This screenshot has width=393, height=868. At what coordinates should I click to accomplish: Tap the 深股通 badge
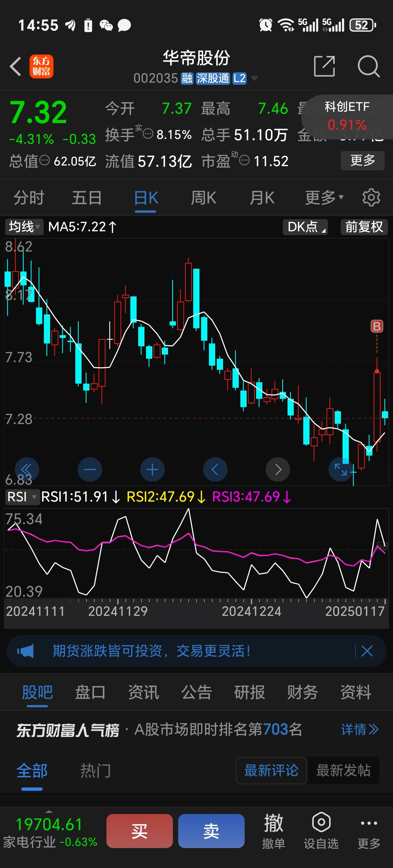pos(213,79)
